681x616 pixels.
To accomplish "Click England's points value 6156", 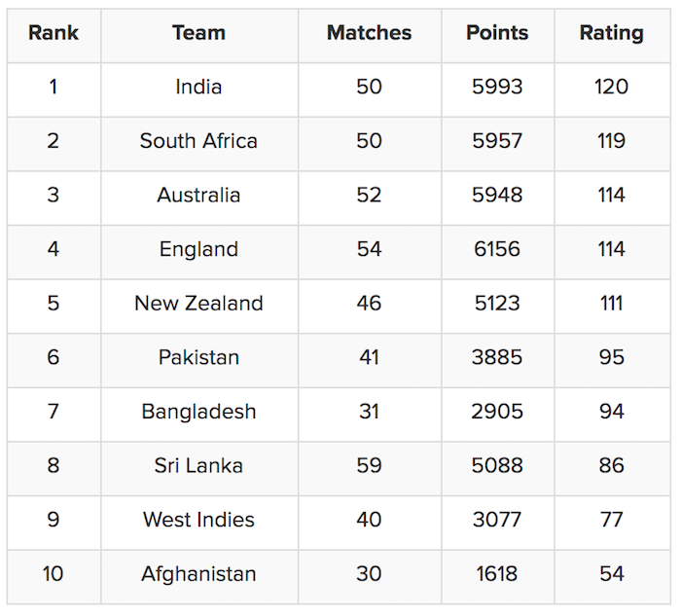I will click(x=497, y=249).
